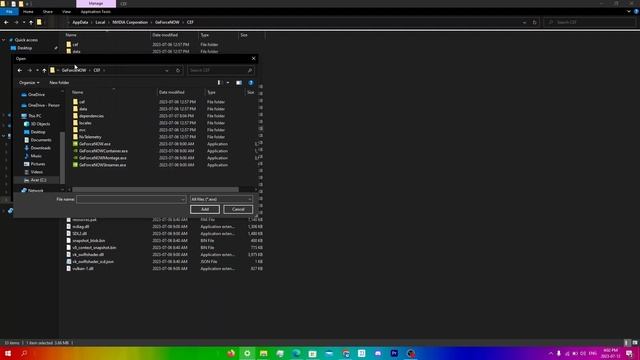Screen dimensions: 640x360
Task: Select the NvTelemetry folder in dialog
Action: [x=90, y=137]
